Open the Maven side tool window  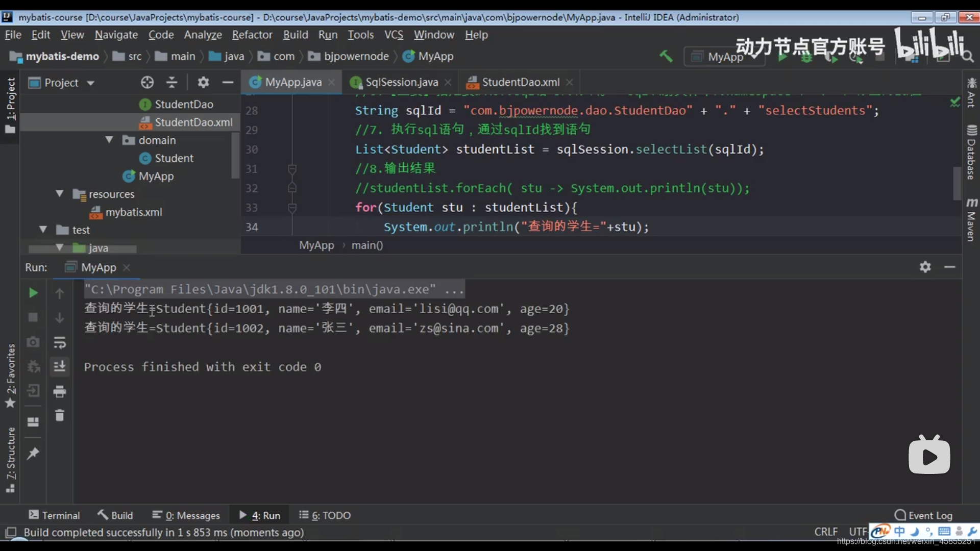pos(971,219)
